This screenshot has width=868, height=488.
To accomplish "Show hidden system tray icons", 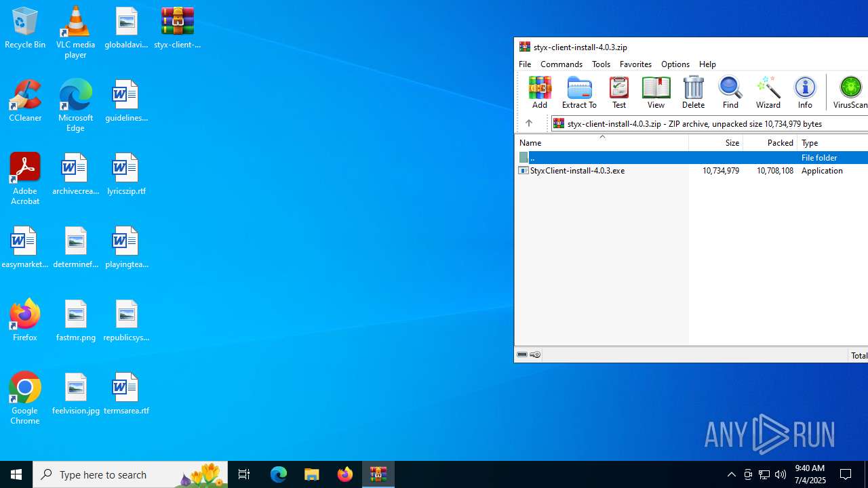I will tap(731, 474).
